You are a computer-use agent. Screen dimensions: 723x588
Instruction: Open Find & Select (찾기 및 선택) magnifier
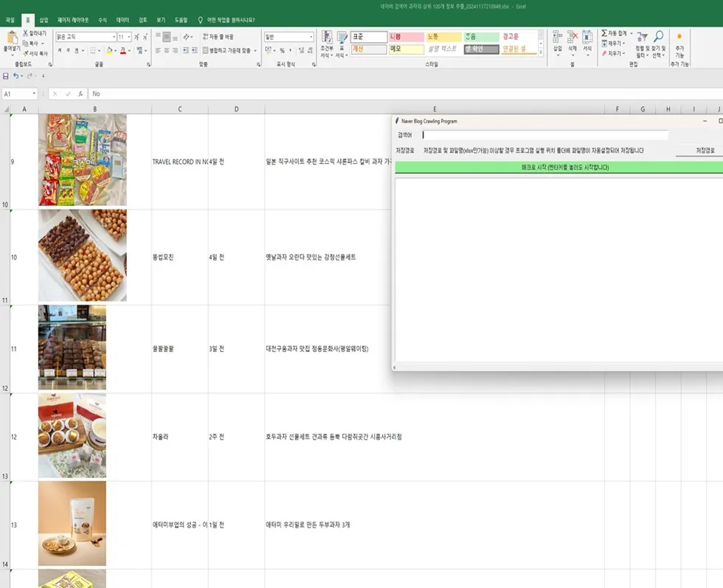coord(658,37)
